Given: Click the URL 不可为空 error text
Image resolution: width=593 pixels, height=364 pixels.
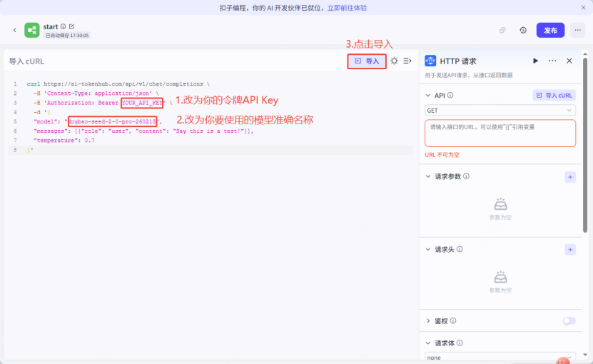Looking at the screenshot, I should (x=442, y=155).
